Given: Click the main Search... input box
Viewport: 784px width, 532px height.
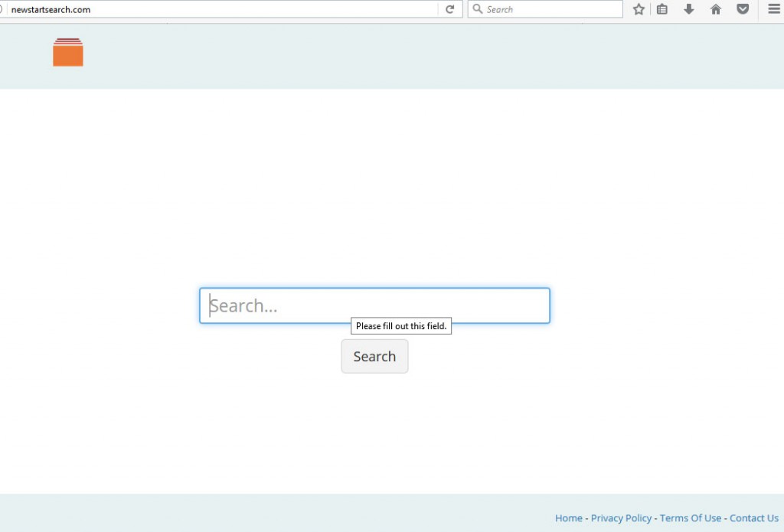Looking at the screenshot, I should pyautogui.click(x=374, y=305).
